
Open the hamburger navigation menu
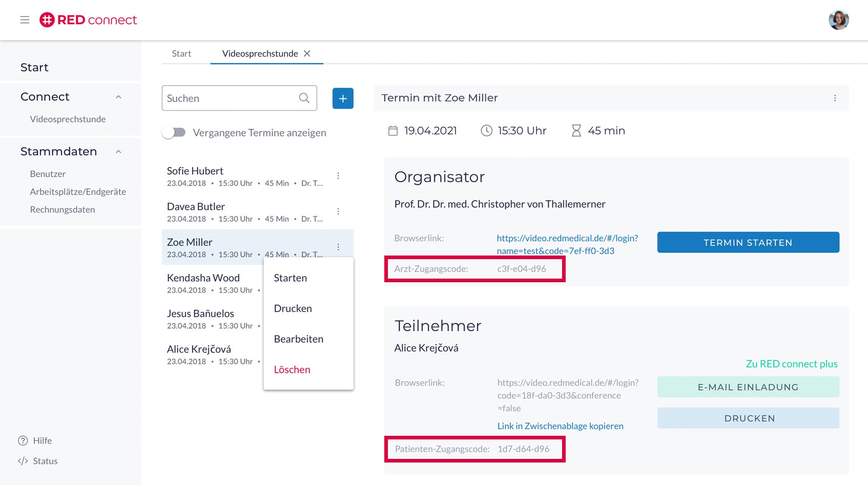[25, 20]
